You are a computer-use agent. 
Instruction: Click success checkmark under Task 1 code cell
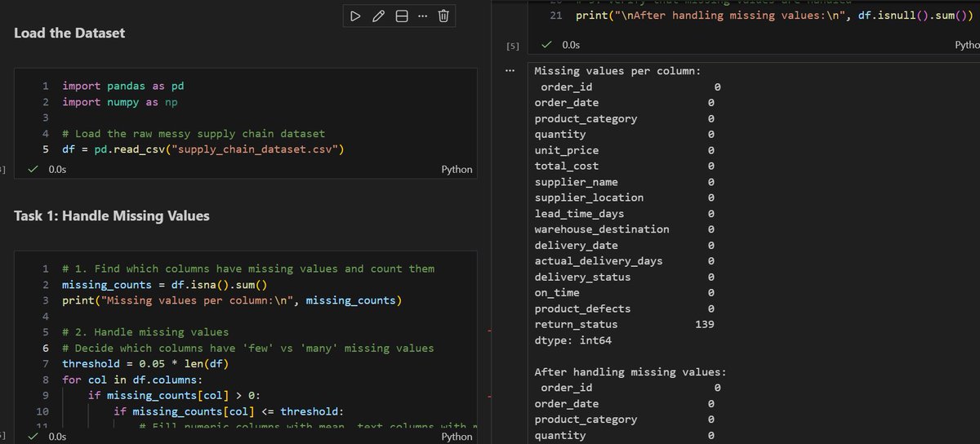coord(33,437)
